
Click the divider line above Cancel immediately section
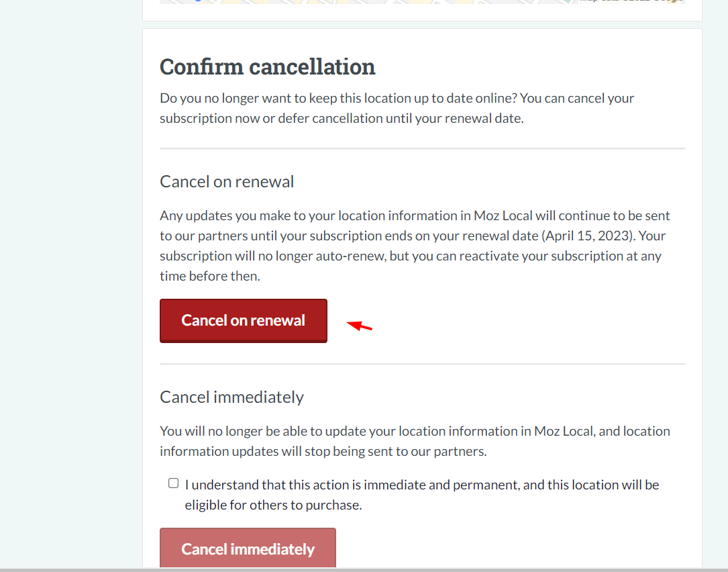tap(422, 364)
